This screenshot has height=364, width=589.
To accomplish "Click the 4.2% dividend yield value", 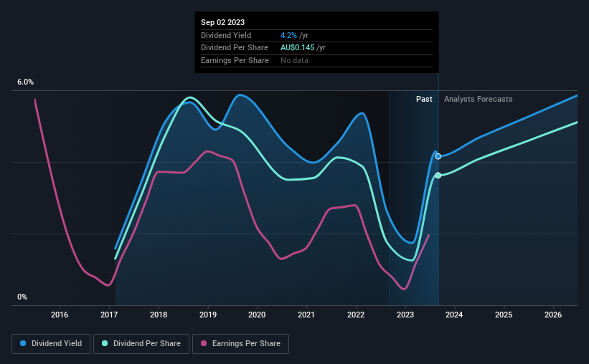I will click(288, 35).
